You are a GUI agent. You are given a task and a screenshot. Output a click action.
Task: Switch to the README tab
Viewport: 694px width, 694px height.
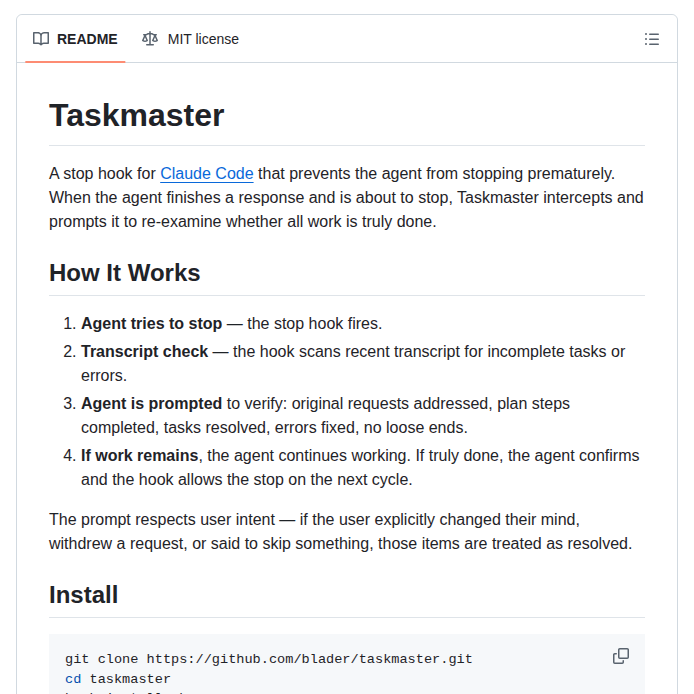click(x=75, y=39)
